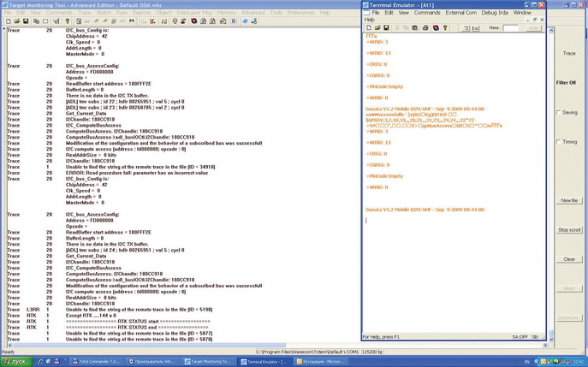The image size is (588, 367).
Task: Open Trace menu in Target Monitoring Tool
Action: (x=85, y=12)
